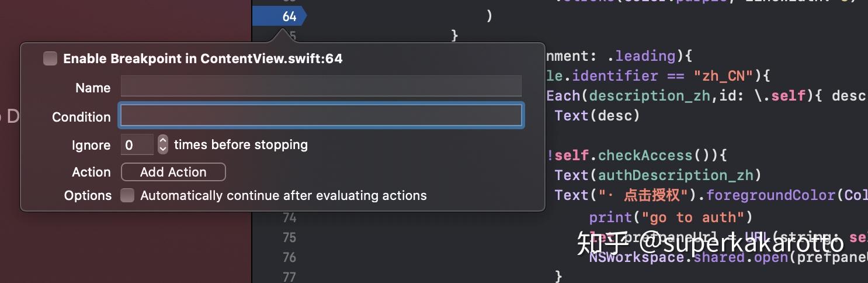
Task: Click the blue breakpoint marker on line 64
Action: pyautogui.click(x=281, y=16)
